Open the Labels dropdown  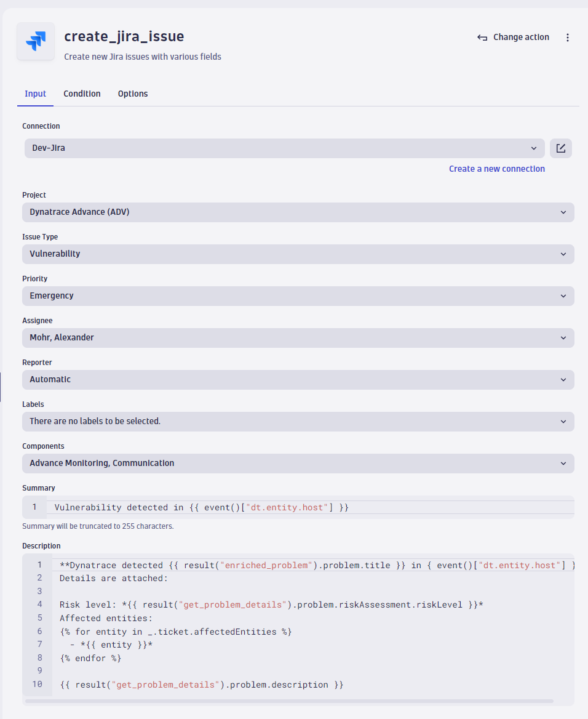pyautogui.click(x=298, y=422)
